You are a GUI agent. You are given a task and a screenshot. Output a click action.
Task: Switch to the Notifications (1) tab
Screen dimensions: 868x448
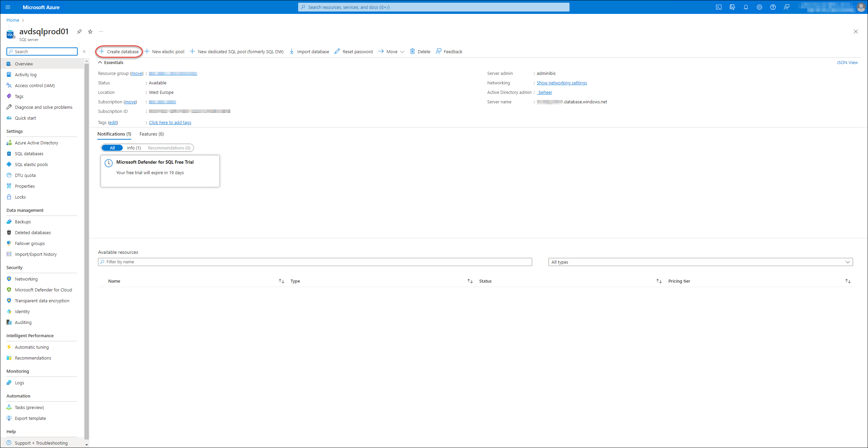[114, 134]
